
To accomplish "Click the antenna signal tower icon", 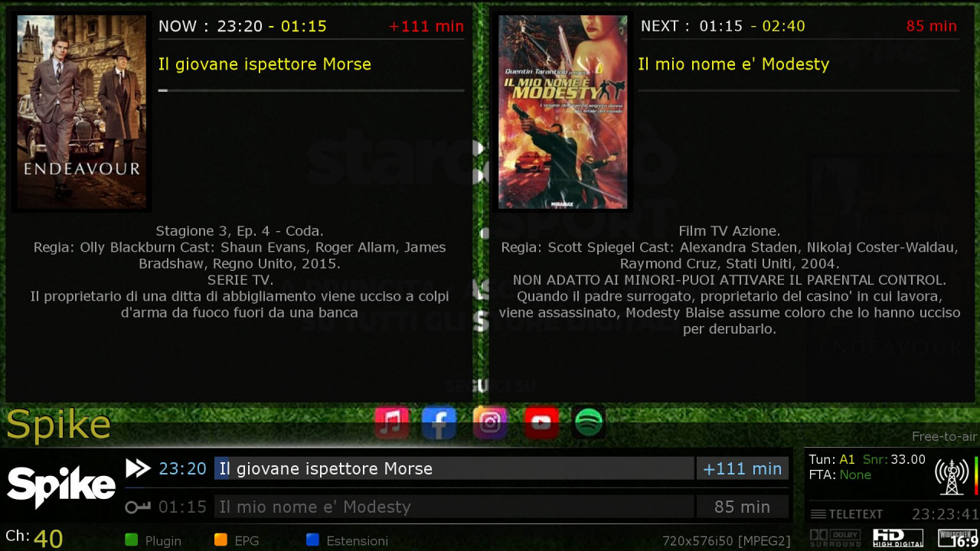I will point(952,477).
